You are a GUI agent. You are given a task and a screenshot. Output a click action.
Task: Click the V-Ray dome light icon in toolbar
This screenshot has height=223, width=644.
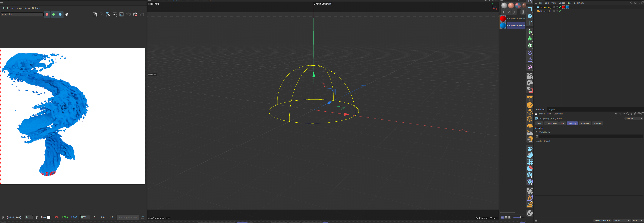(530, 126)
